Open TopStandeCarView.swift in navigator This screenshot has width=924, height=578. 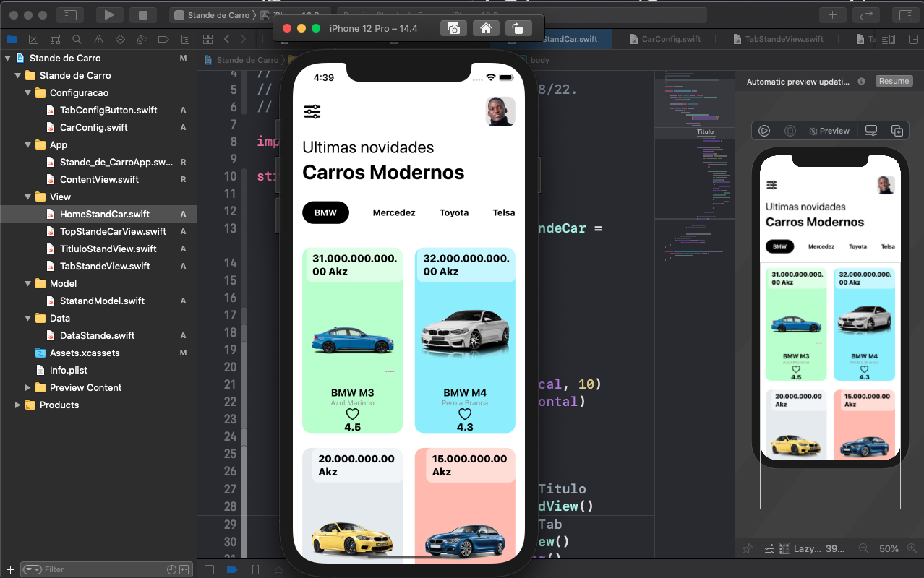(x=113, y=231)
